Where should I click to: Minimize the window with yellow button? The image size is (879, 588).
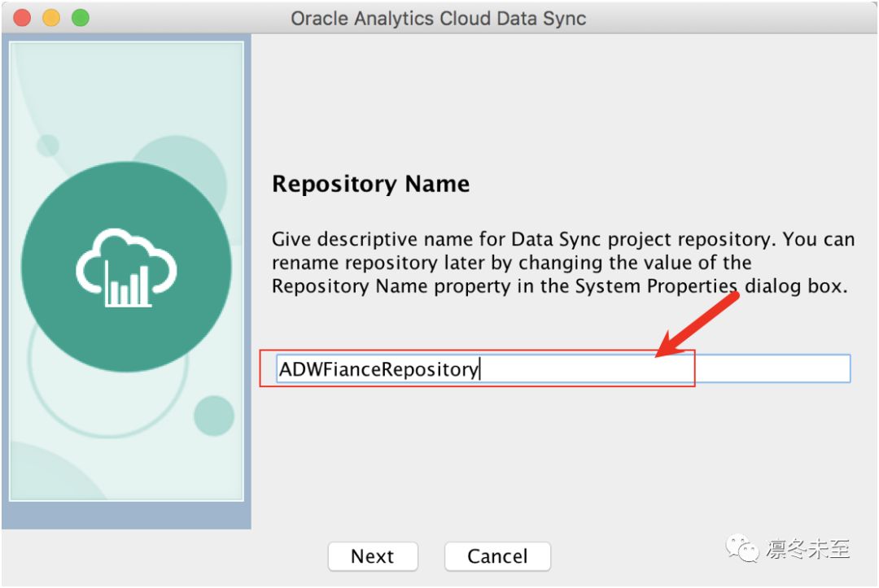coord(51,18)
